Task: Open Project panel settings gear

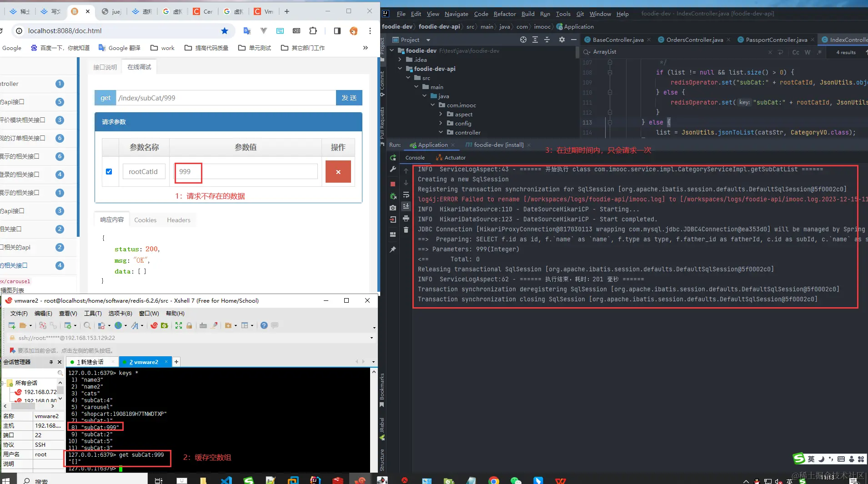Action: tap(562, 40)
